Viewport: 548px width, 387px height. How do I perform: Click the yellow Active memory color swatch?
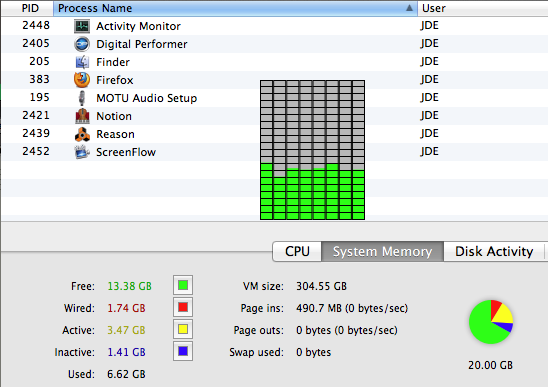coord(183,329)
